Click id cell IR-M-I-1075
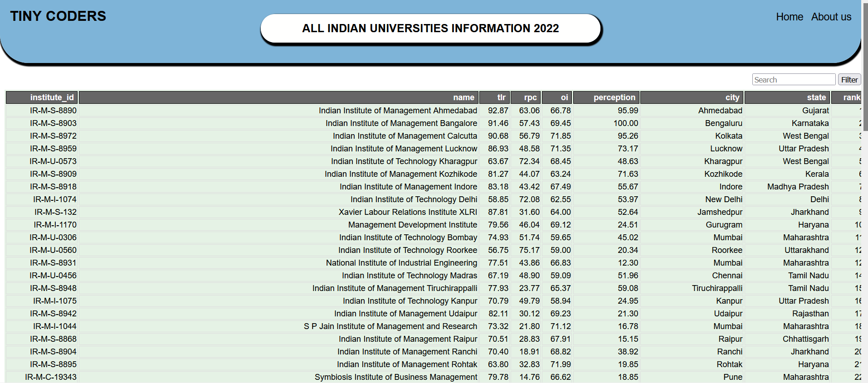 click(x=42, y=301)
